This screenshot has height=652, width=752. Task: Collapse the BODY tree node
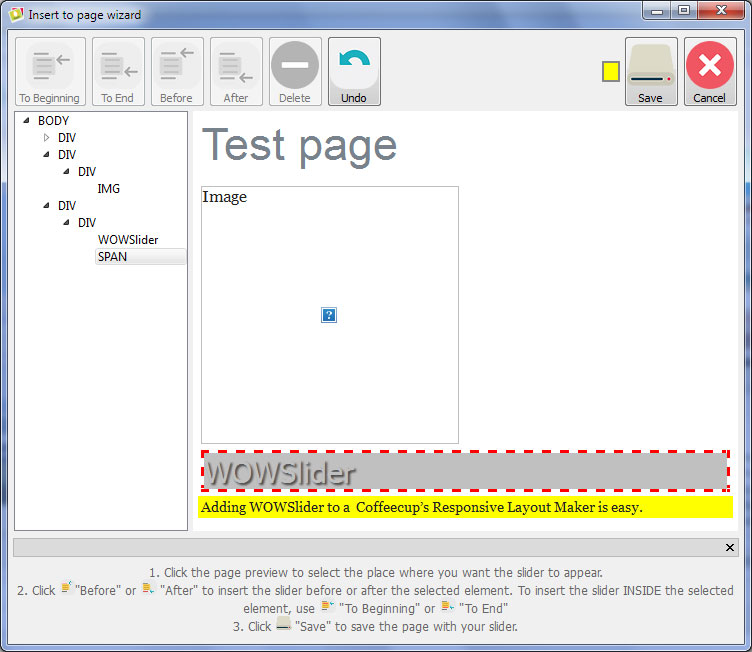[x=26, y=120]
